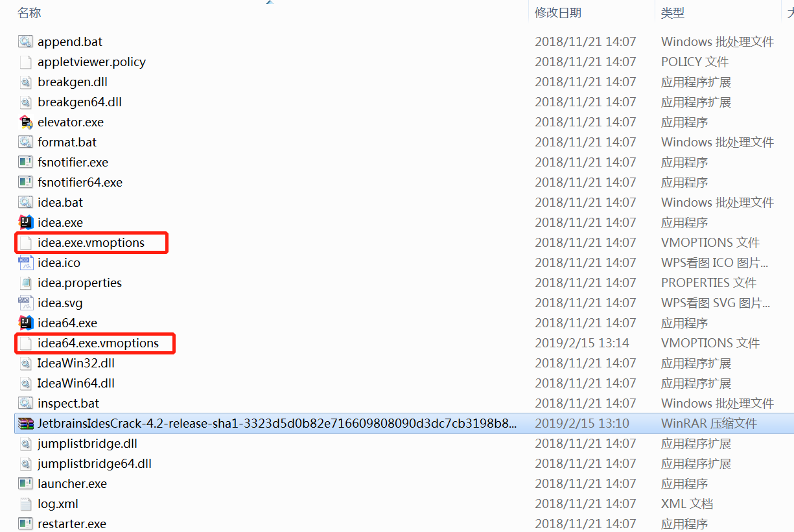Viewport: 794px width, 532px height.
Task: Click the file name append.bat
Action: click(70, 41)
